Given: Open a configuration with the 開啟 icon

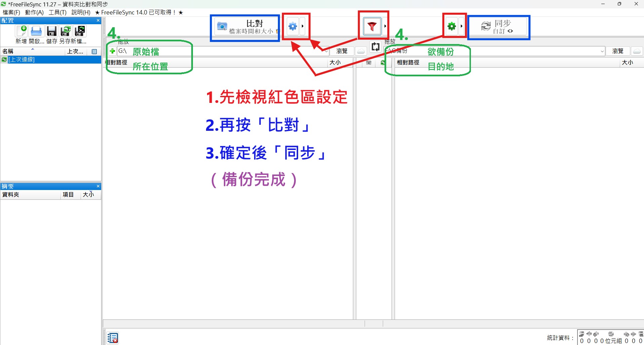Looking at the screenshot, I should pos(36,31).
